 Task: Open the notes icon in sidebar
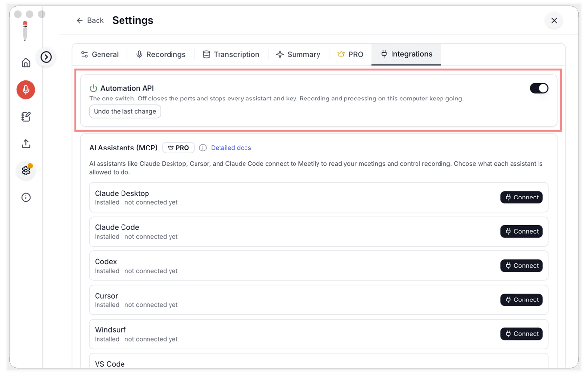26,117
